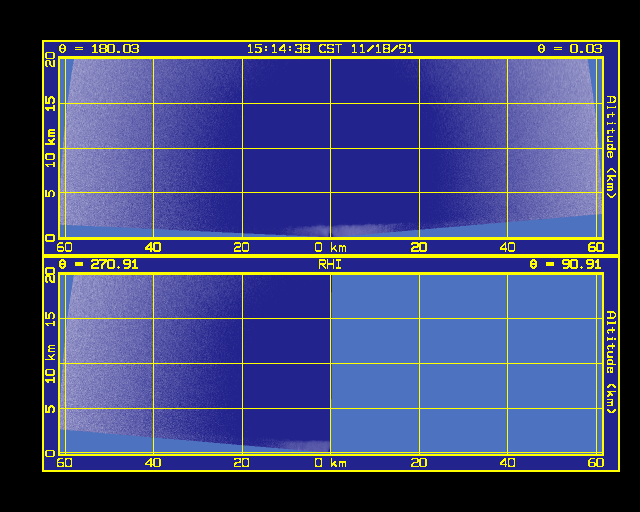Image resolution: width=640 pixels, height=512 pixels.
Task: Select '0 km' range label under the RHI panel
Action: click(x=331, y=463)
